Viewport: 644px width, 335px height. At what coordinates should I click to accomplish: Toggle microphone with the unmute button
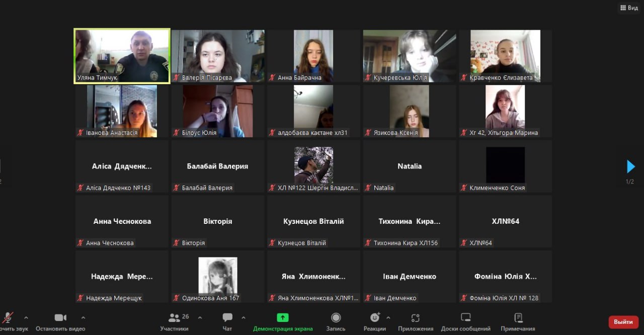[8, 322]
